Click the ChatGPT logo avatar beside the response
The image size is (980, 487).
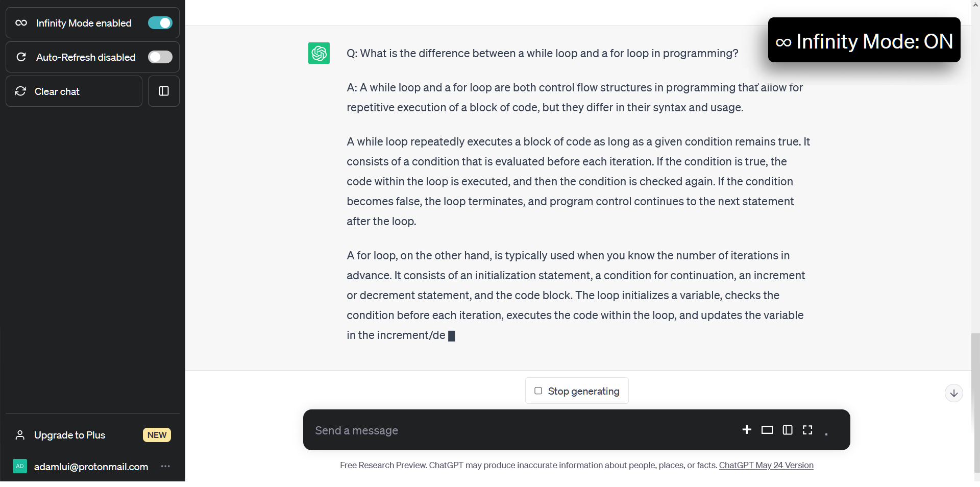[x=319, y=53]
